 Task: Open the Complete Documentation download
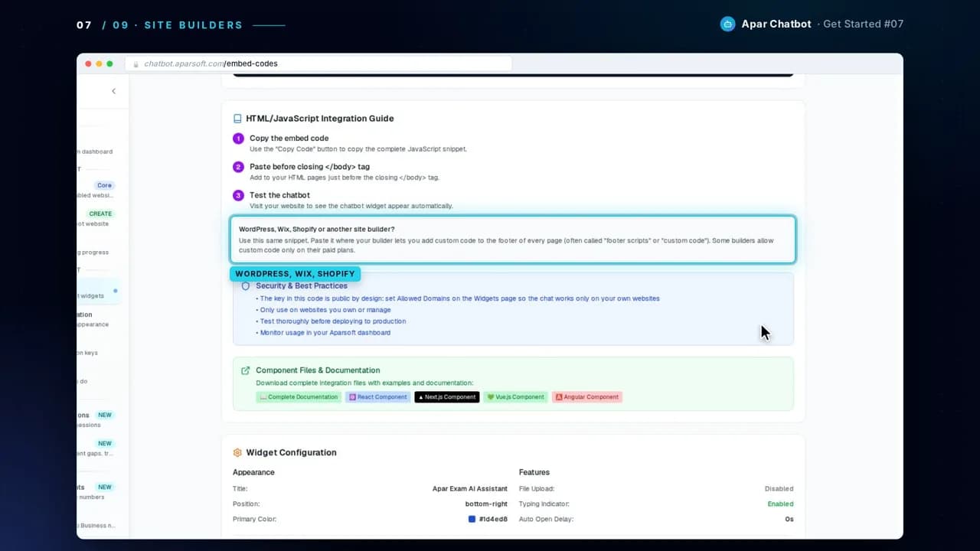tap(299, 397)
